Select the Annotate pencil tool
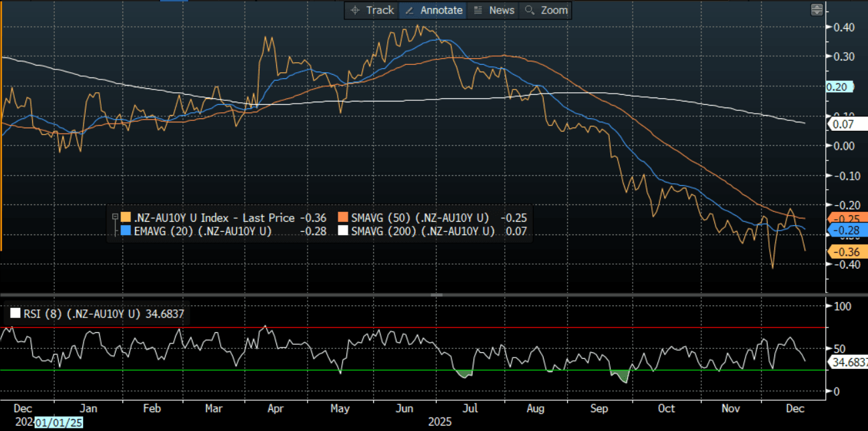Image resolution: width=868 pixels, height=431 pixels. [434, 10]
